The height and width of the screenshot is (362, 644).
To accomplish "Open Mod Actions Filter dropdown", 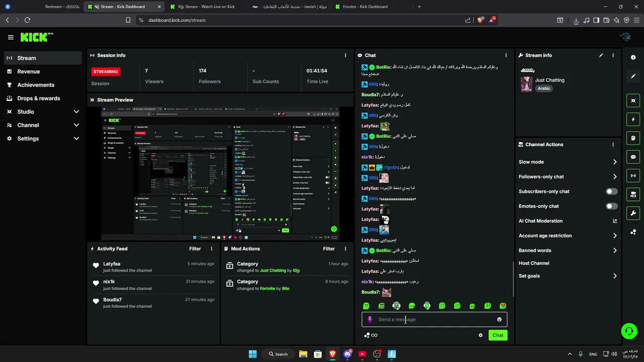I will click(329, 249).
